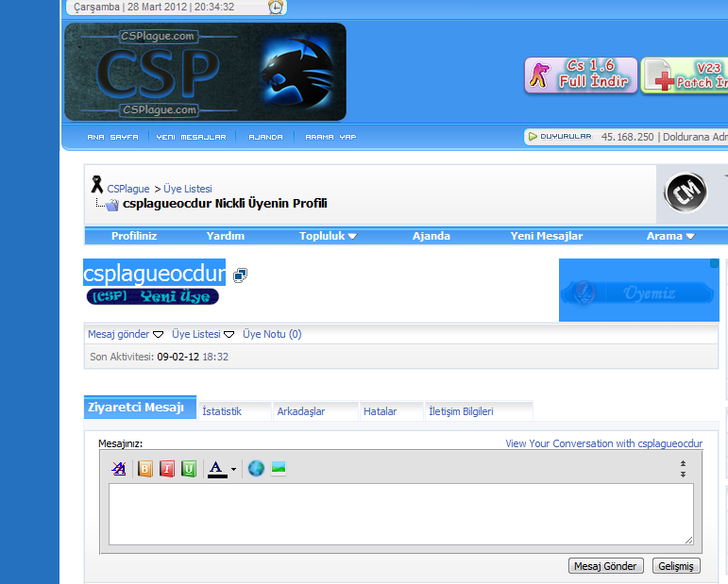Toggle bold formatting in the message editor

point(145,468)
